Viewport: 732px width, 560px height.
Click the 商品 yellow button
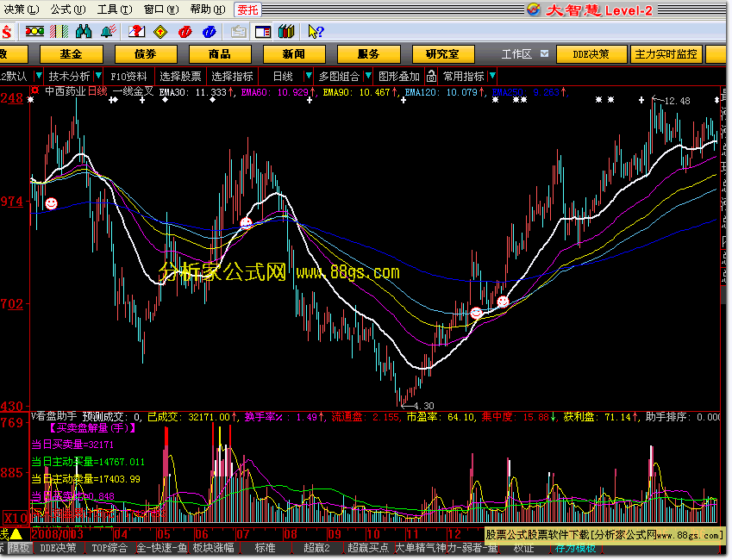219,54
